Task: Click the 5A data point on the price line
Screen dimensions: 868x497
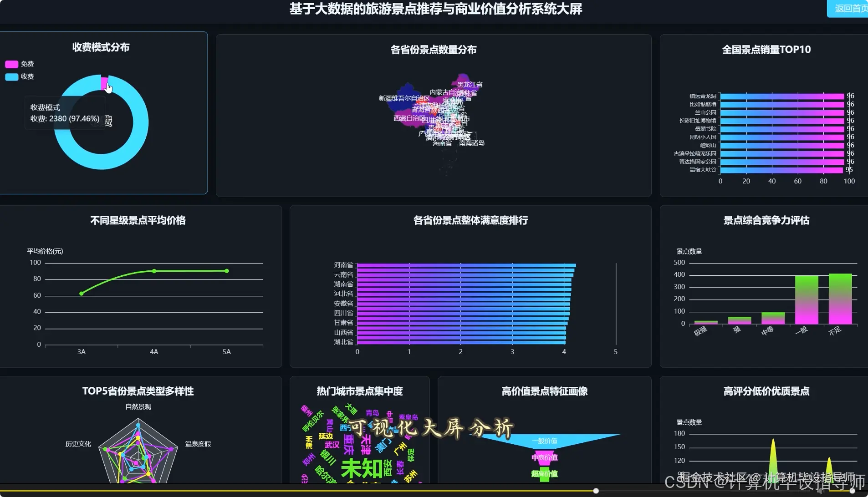Action: click(227, 270)
